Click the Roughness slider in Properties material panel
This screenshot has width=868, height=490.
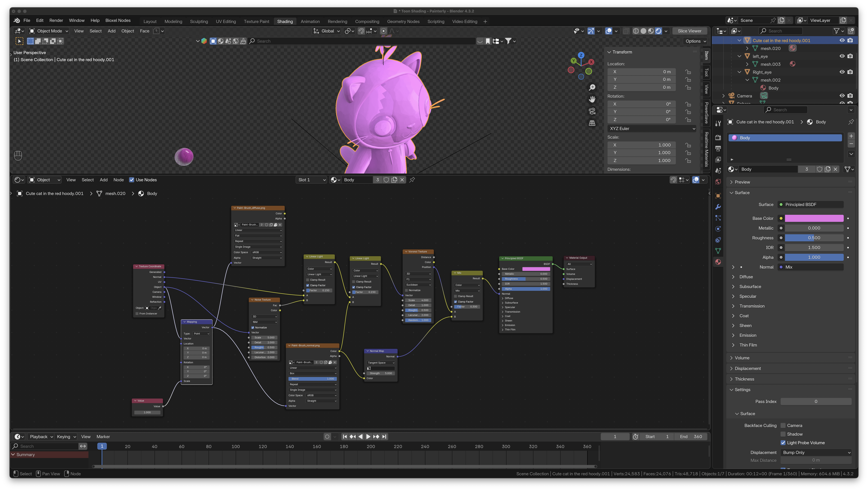(x=814, y=238)
